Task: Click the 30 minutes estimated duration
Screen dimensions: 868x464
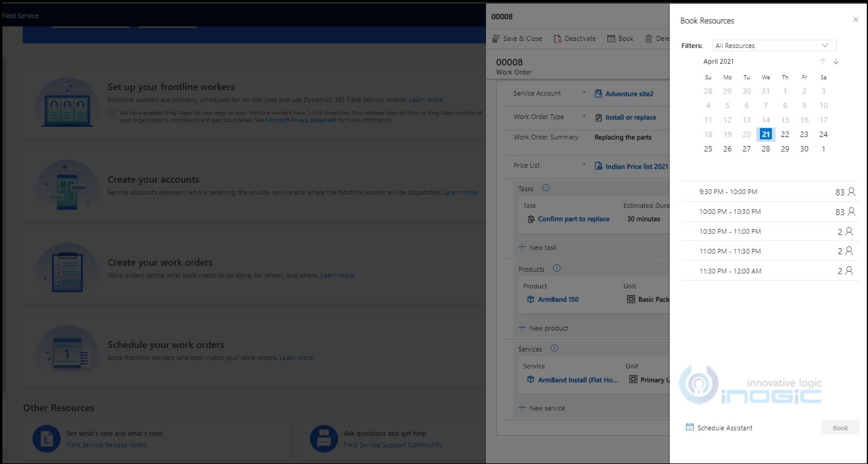Action: click(643, 219)
